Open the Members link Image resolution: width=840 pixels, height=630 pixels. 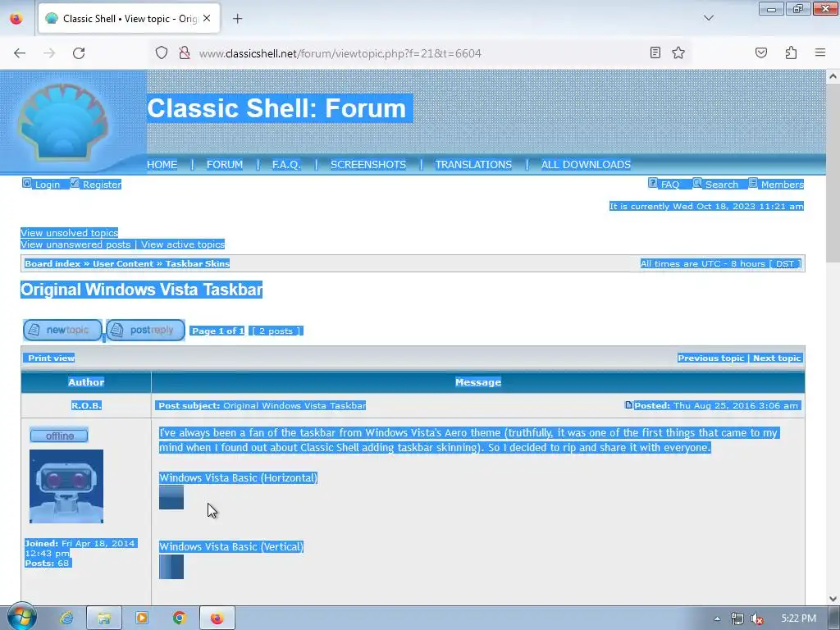[x=782, y=185]
